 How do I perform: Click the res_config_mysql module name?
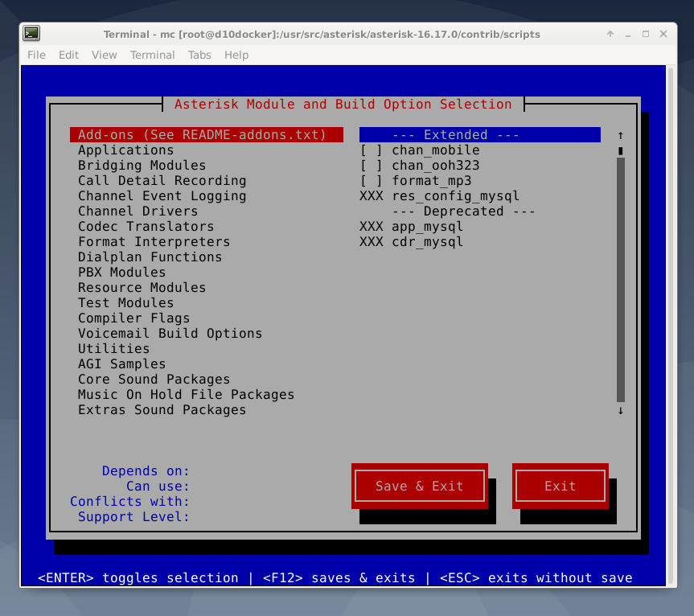[455, 196]
